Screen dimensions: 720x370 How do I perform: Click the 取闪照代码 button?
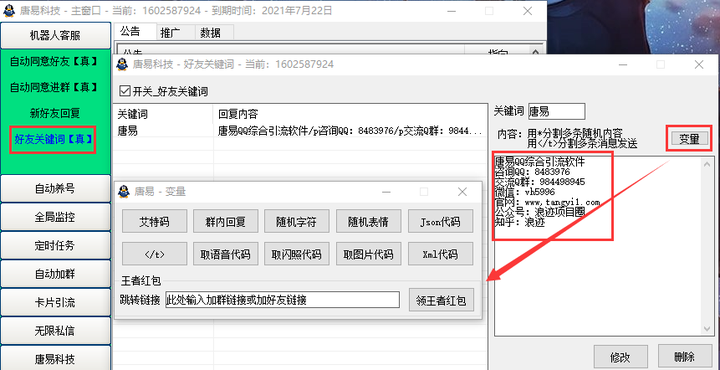[x=297, y=254]
